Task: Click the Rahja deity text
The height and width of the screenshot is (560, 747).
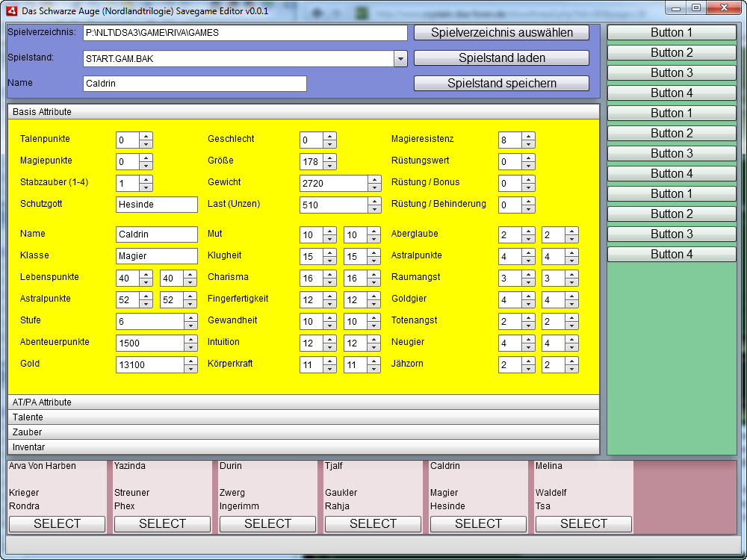Action: [337, 506]
